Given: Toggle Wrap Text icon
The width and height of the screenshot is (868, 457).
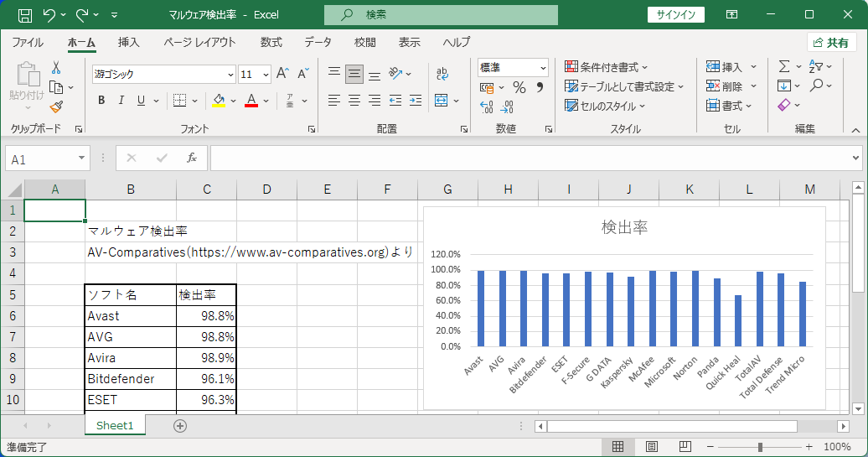Looking at the screenshot, I should click(442, 73).
